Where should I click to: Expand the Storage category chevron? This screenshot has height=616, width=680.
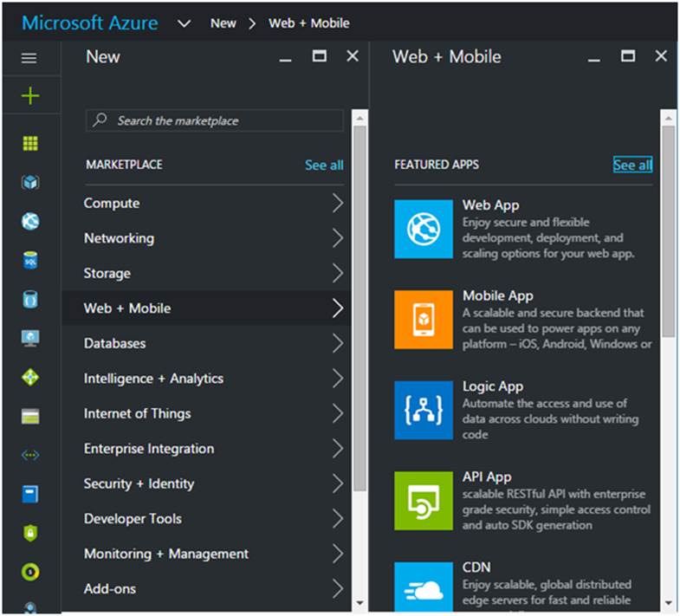(x=338, y=273)
